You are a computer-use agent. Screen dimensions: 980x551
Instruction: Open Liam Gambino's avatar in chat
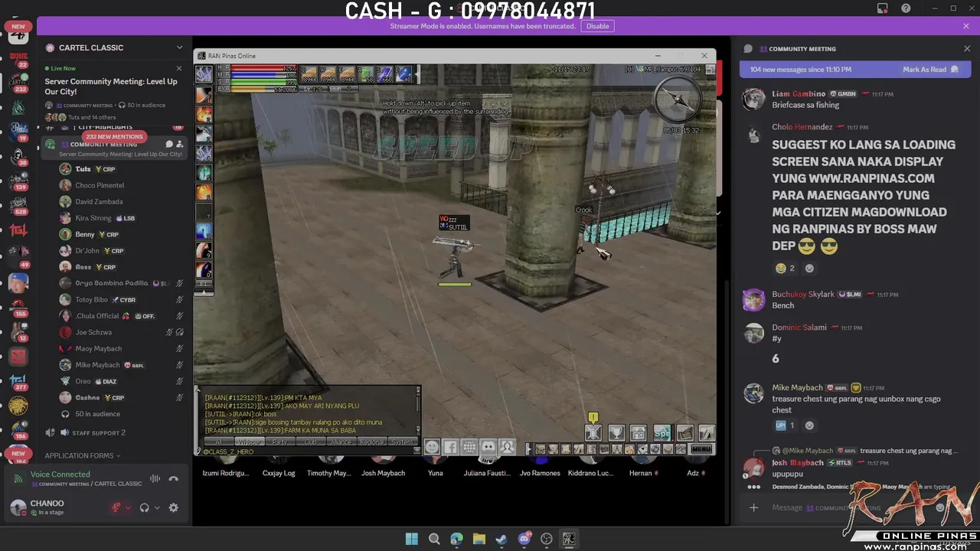click(x=754, y=99)
